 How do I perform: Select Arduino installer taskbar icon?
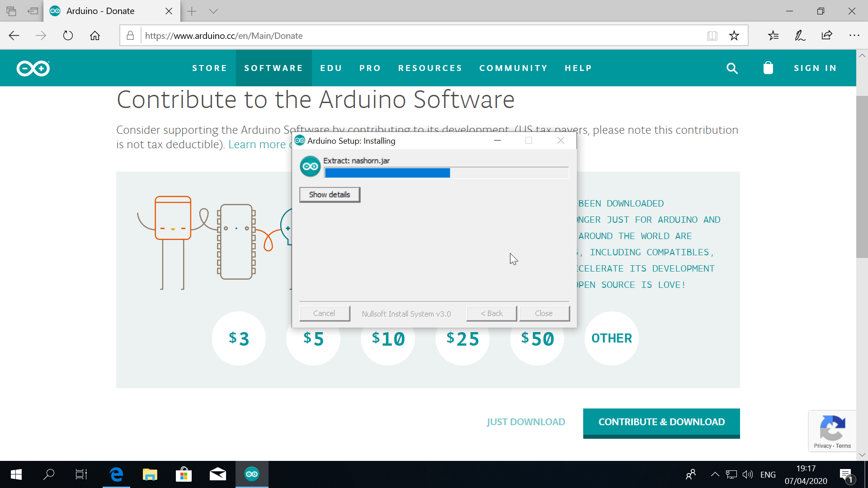pos(252,474)
